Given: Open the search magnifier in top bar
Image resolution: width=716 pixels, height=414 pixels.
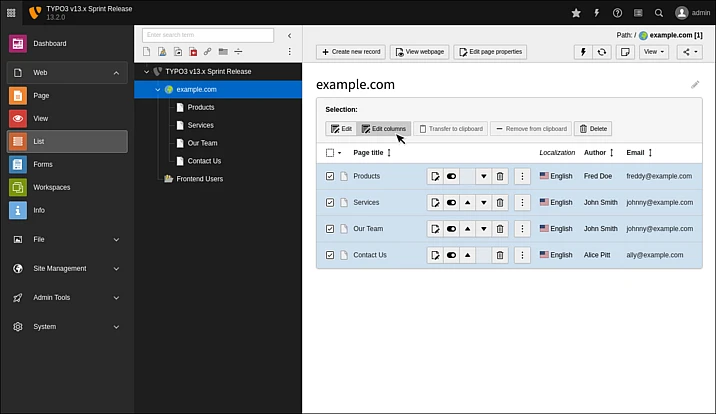Looking at the screenshot, I should tap(658, 13).
